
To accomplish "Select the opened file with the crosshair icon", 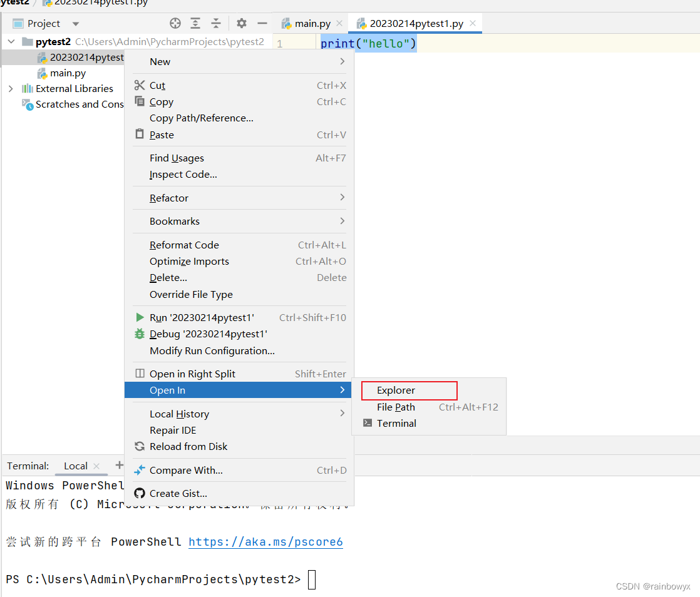I will pos(175,23).
